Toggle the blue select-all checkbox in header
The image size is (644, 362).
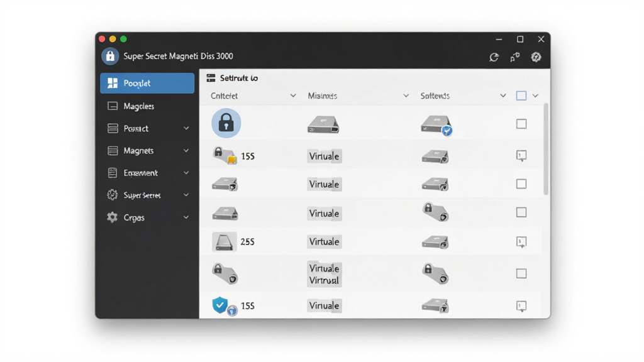pos(521,96)
